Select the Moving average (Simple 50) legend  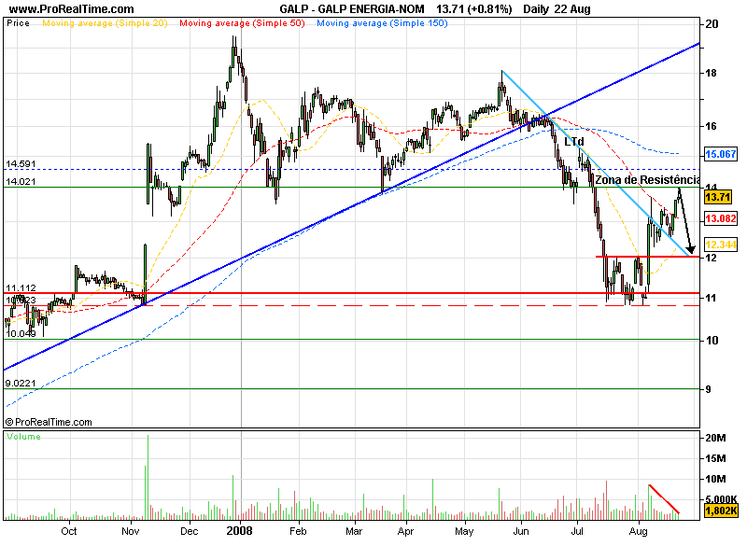point(242,23)
